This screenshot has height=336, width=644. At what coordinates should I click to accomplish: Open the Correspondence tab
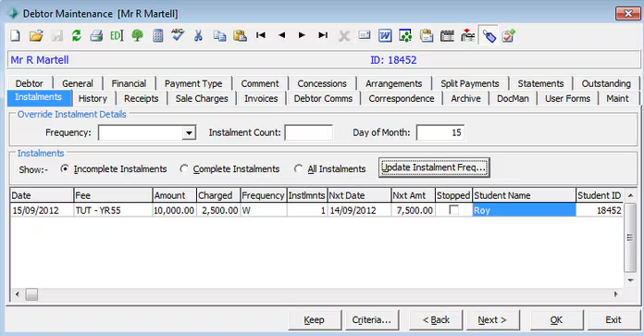(402, 99)
